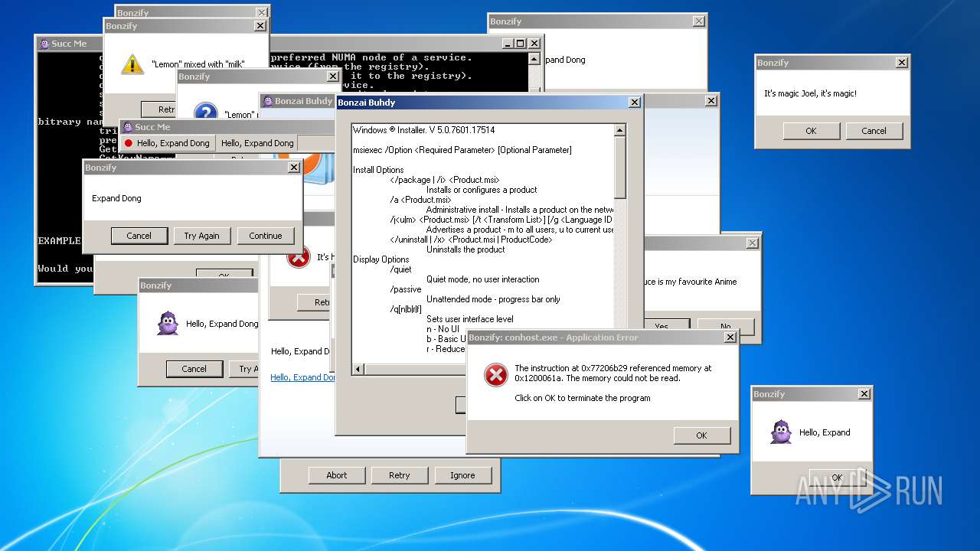980x551 pixels.
Task: Click OK in the Application Error dialog
Action: (702, 435)
